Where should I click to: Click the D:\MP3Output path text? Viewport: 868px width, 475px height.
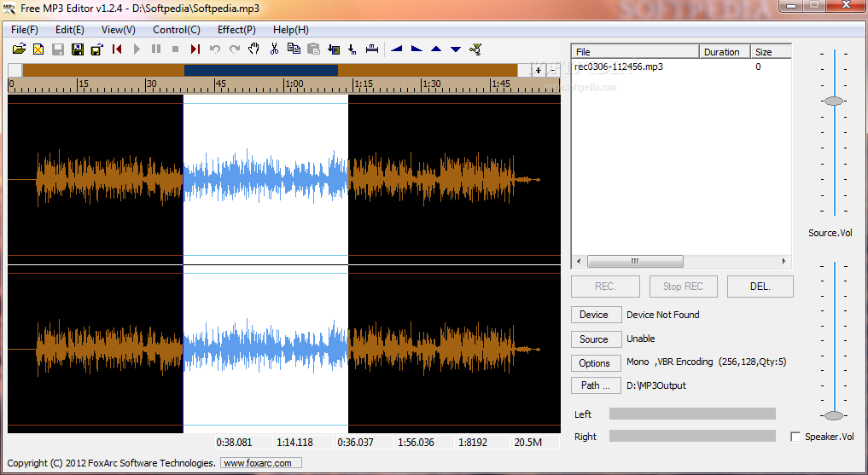click(656, 386)
